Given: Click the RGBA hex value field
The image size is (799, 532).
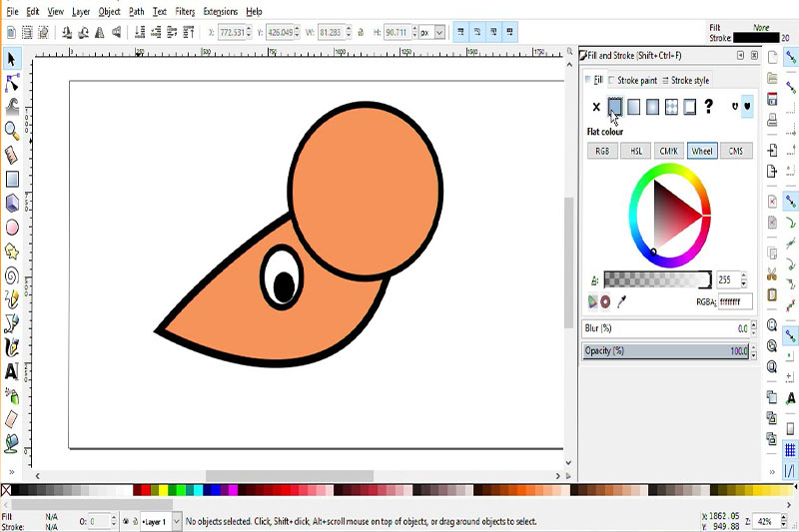Looking at the screenshot, I should coord(734,301).
